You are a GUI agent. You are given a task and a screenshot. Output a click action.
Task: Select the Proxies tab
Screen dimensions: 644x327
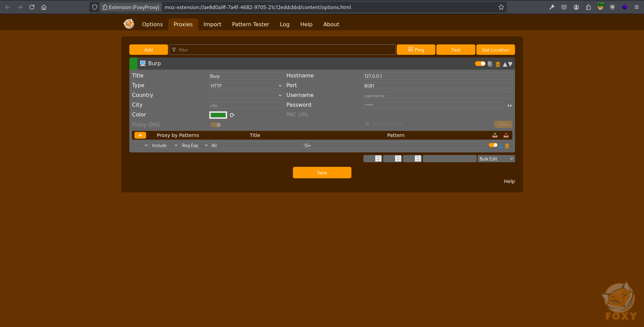point(183,24)
